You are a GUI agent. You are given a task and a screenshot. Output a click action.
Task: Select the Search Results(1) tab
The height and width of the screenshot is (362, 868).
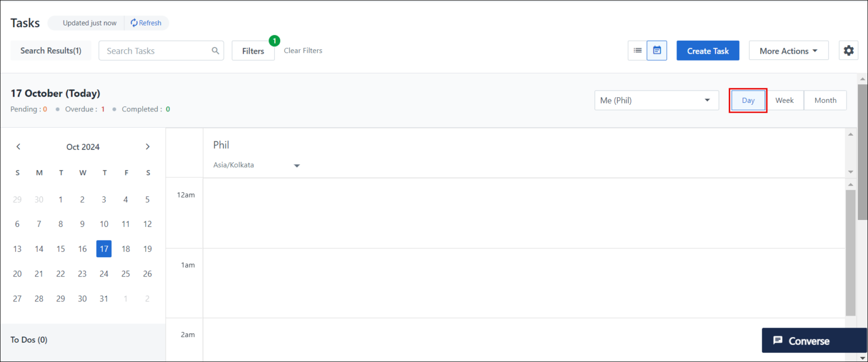pyautogui.click(x=50, y=50)
